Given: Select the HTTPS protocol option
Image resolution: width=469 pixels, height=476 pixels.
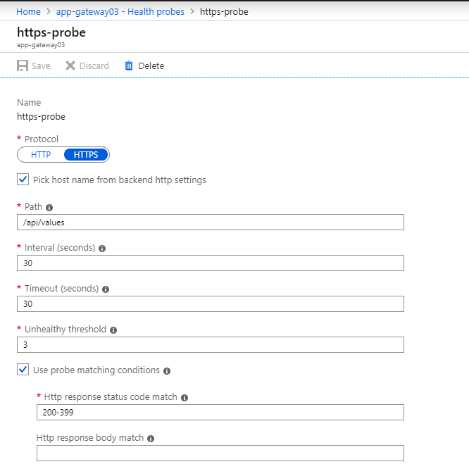Looking at the screenshot, I should point(86,155).
